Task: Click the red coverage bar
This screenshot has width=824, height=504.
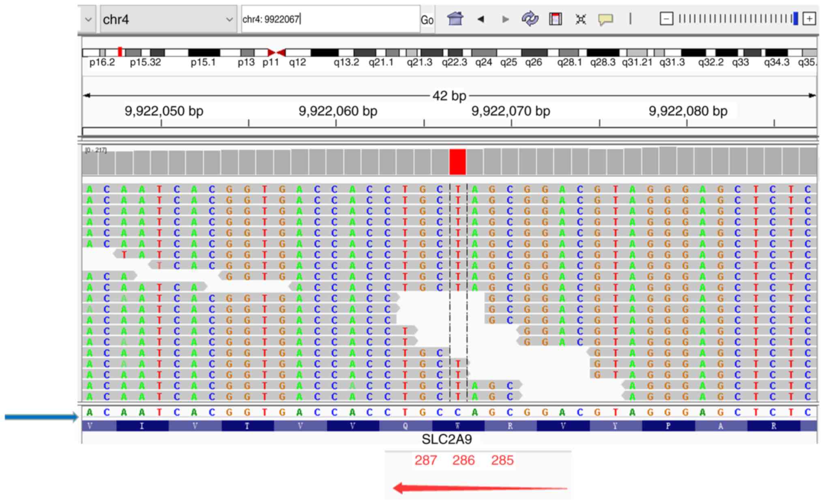Action: click(x=457, y=162)
